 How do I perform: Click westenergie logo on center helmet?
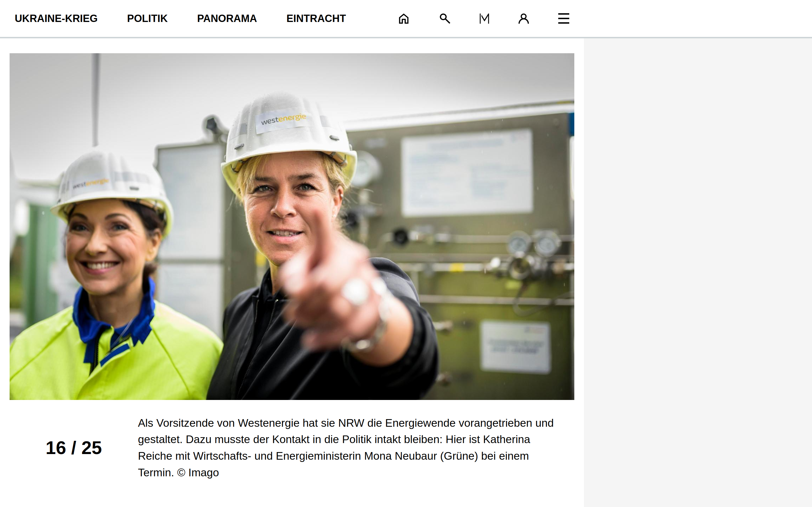[284, 119]
